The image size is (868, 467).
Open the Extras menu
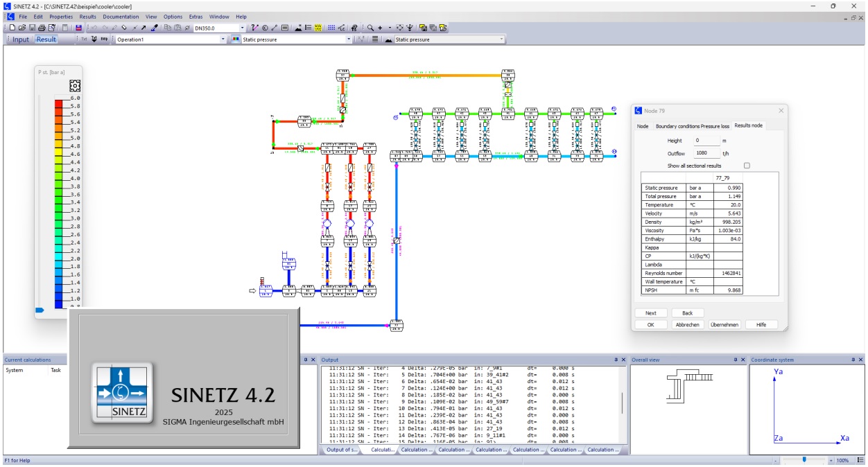point(196,16)
